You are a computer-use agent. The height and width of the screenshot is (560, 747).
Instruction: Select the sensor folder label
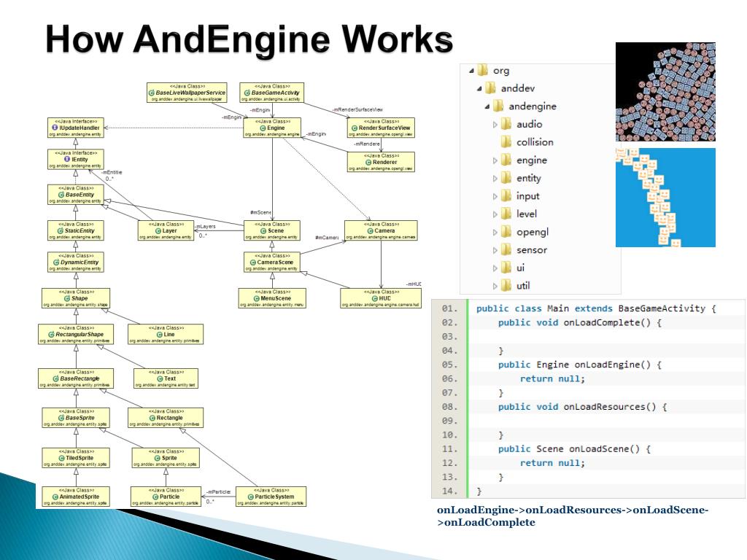tap(532, 250)
